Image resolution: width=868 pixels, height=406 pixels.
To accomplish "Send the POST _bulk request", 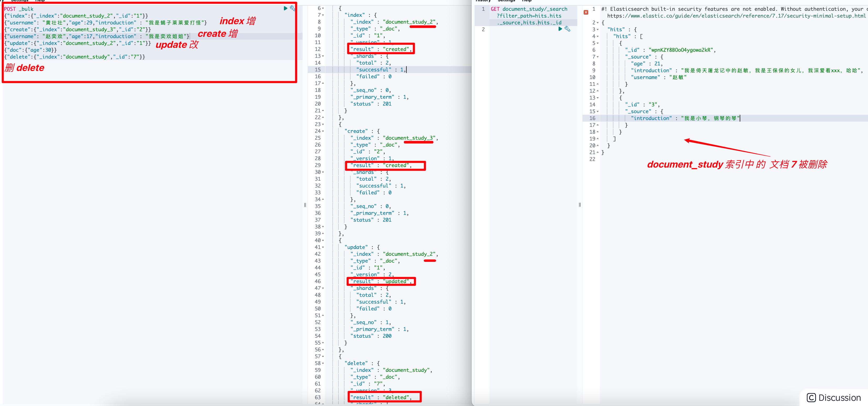I will (285, 8).
